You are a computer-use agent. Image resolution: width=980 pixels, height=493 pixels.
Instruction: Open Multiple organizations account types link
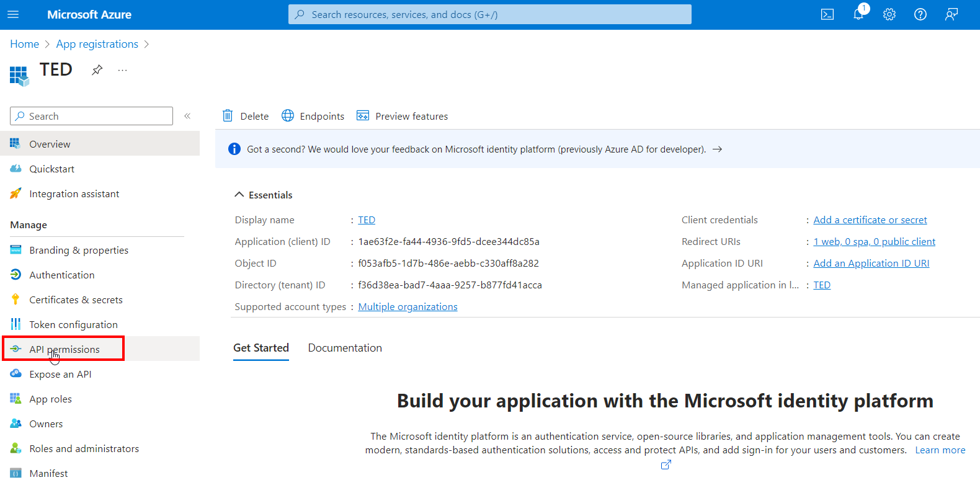pyautogui.click(x=408, y=307)
